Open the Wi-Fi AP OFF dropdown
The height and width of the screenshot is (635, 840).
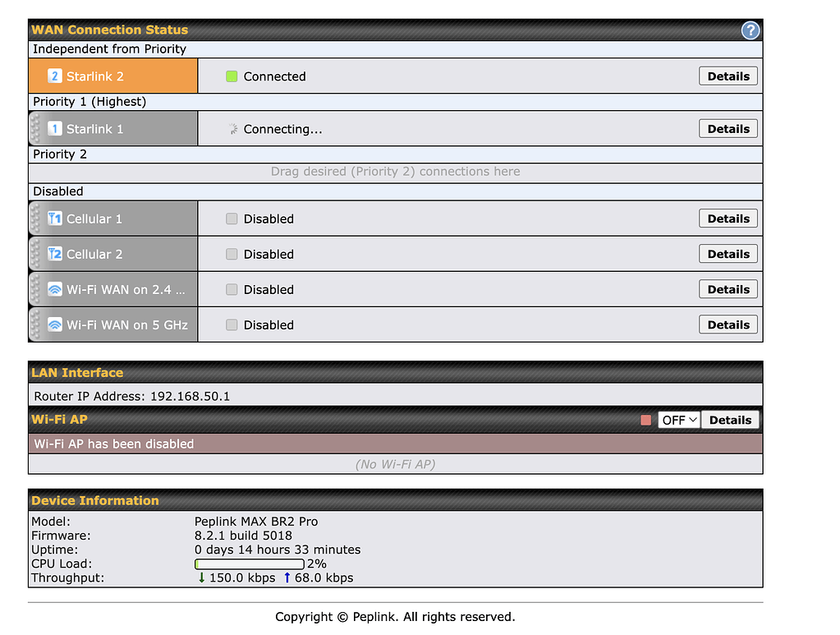[x=679, y=420]
